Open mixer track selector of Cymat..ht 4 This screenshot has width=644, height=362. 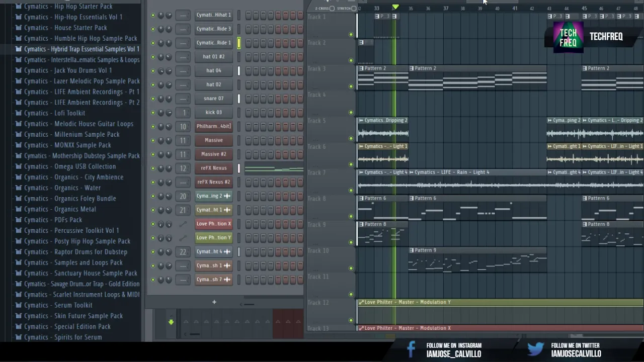coord(183,252)
